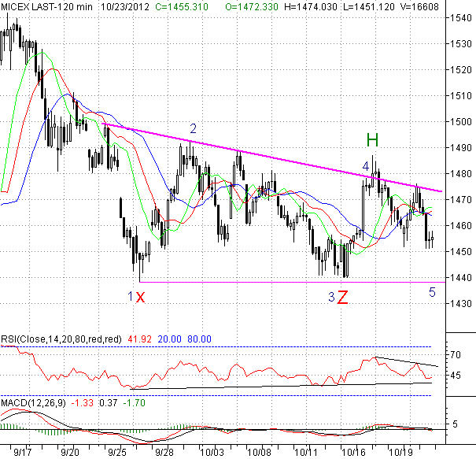Click the 9/25 date axis label
The width and height of the screenshot is (476, 459).
point(117,453)
